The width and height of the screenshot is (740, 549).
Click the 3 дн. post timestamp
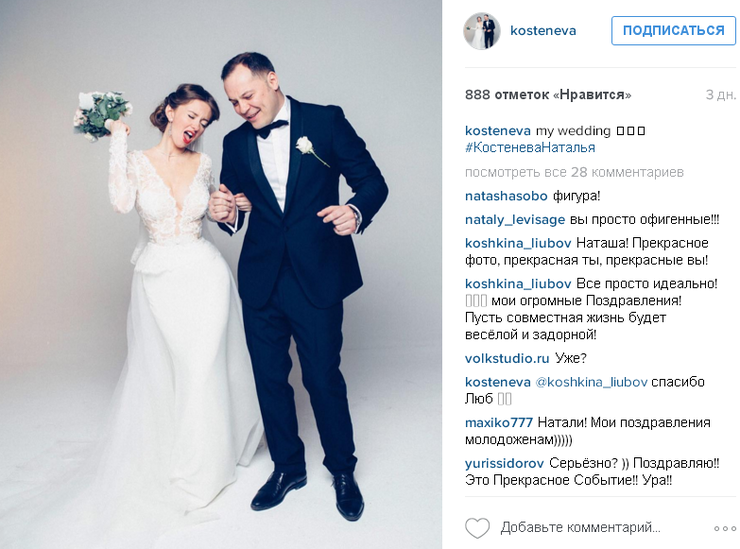pos(721,95)
